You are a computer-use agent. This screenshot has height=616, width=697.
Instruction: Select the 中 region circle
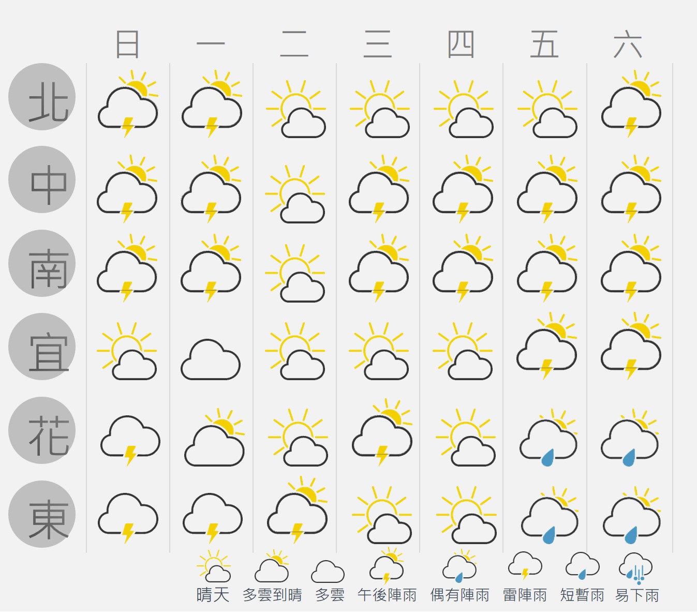[42, 179]
